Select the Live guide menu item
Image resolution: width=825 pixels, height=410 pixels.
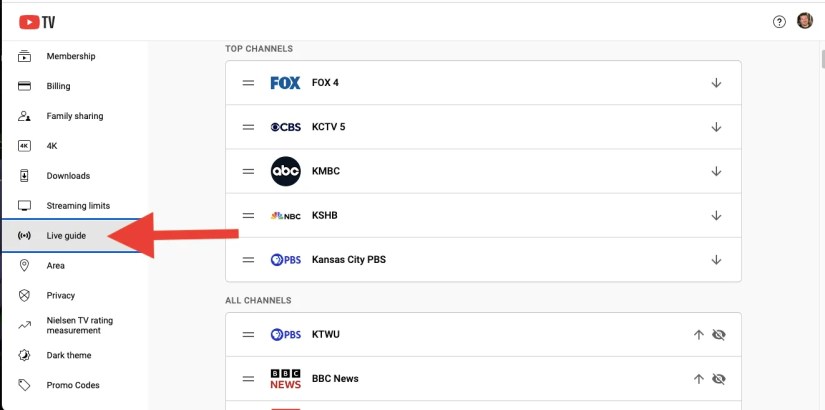(x=74, y=235)
